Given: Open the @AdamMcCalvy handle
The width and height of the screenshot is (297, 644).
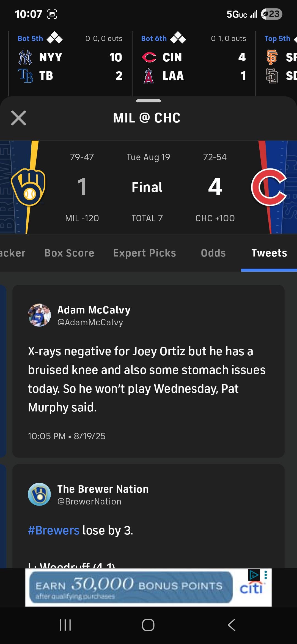Looking at the screenshot, I should pyautogui.click(x=90, y=322).
